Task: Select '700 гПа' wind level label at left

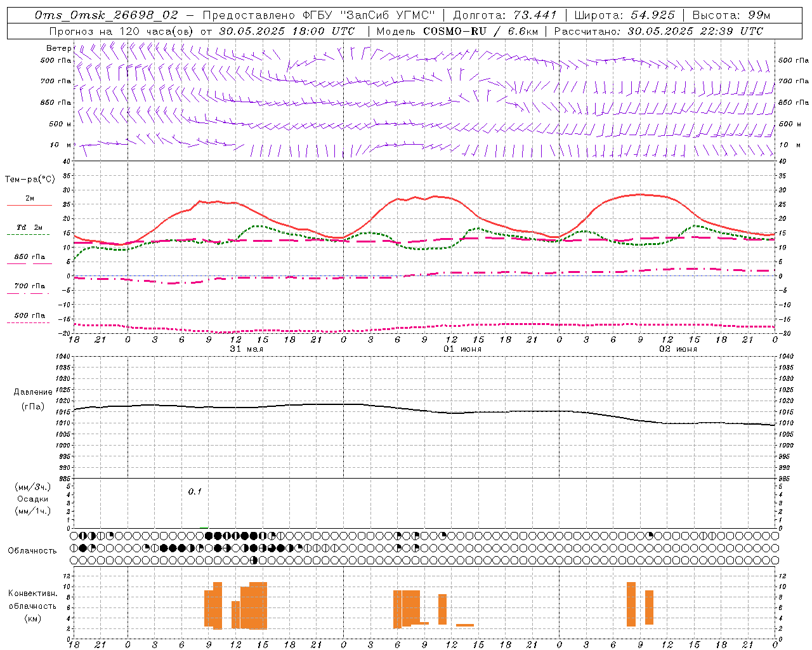Action: point(56,81)
